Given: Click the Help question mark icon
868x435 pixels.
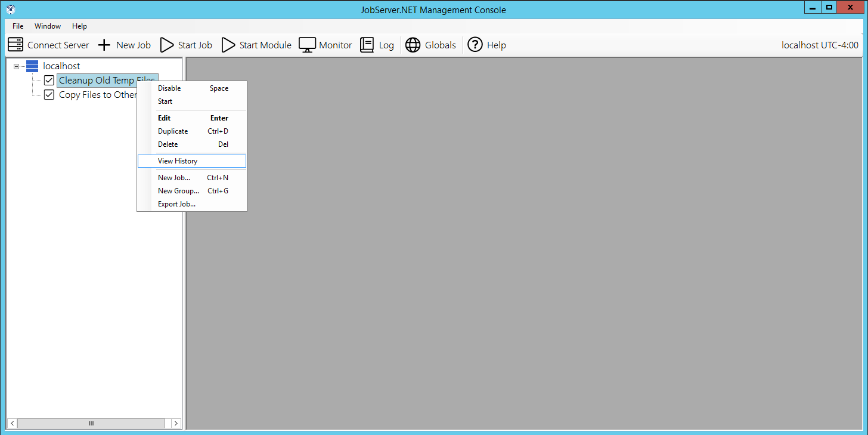Looking at the screenshot, I should tap(475, 45).
